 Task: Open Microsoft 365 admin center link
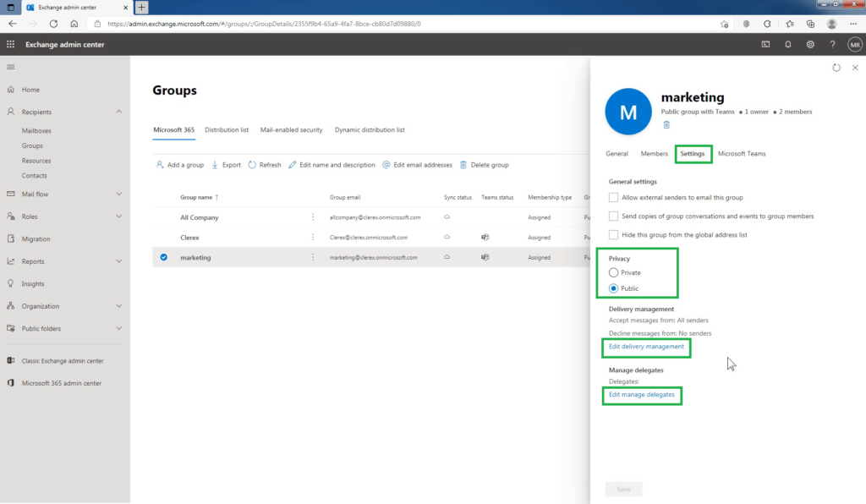61,383
